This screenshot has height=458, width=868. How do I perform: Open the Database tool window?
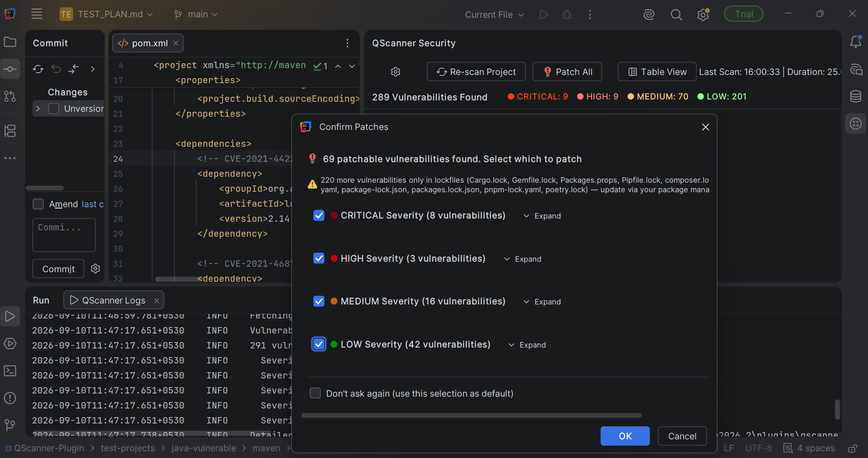[x=856, y=96]
